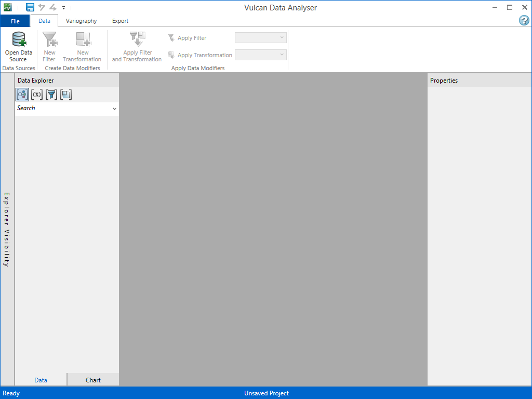Viewport: 532px width, 399px height.
Task: Open the quick access toolbar customize arrow
Action: pos(63,7)
